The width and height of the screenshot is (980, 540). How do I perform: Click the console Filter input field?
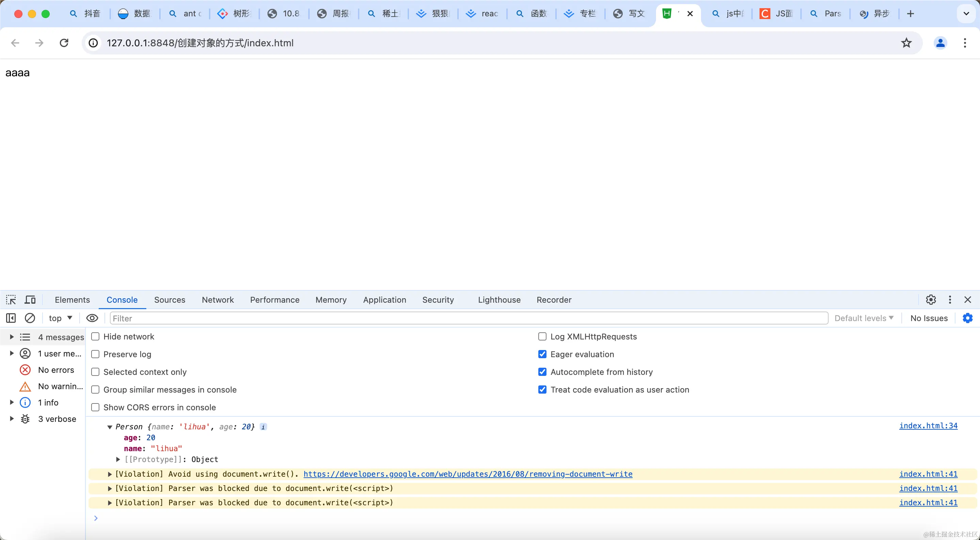(468, 318)
